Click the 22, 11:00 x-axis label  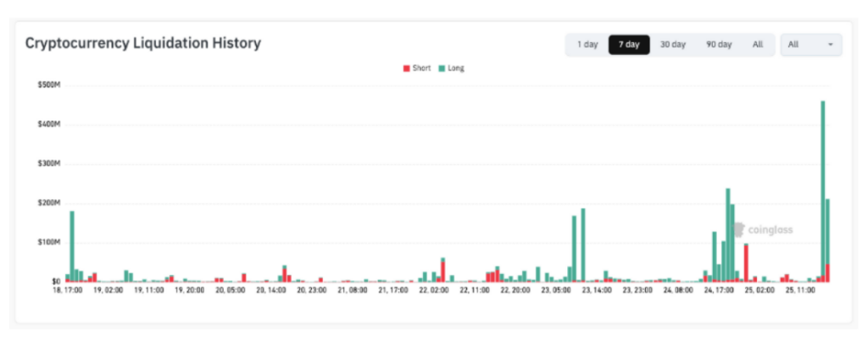click(x=475, y=289)
